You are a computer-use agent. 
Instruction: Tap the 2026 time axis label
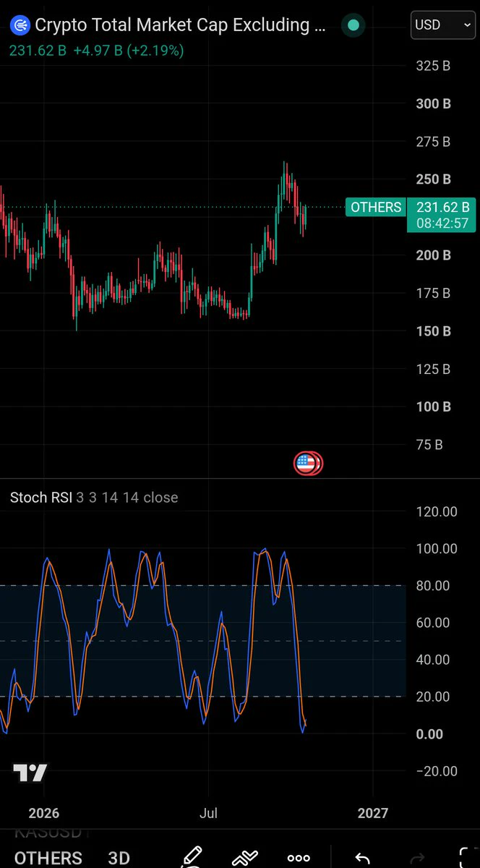[x=44, y=813]
